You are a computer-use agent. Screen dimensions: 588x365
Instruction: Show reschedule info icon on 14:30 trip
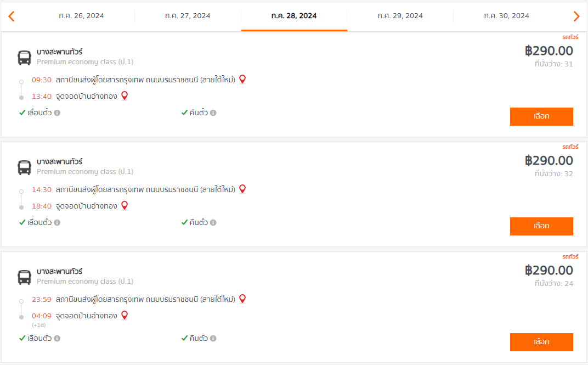point(57,222)
